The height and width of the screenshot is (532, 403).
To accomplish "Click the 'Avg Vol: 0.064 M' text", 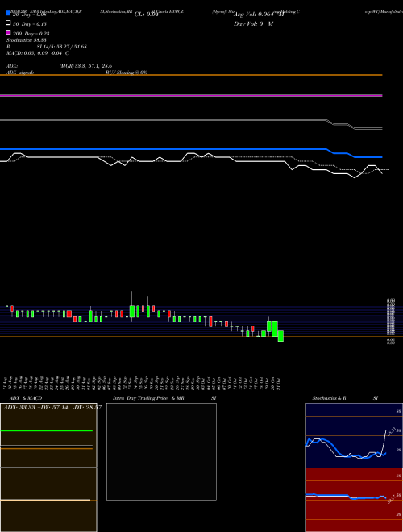I will pyautogui.click(x=259, y=15).
